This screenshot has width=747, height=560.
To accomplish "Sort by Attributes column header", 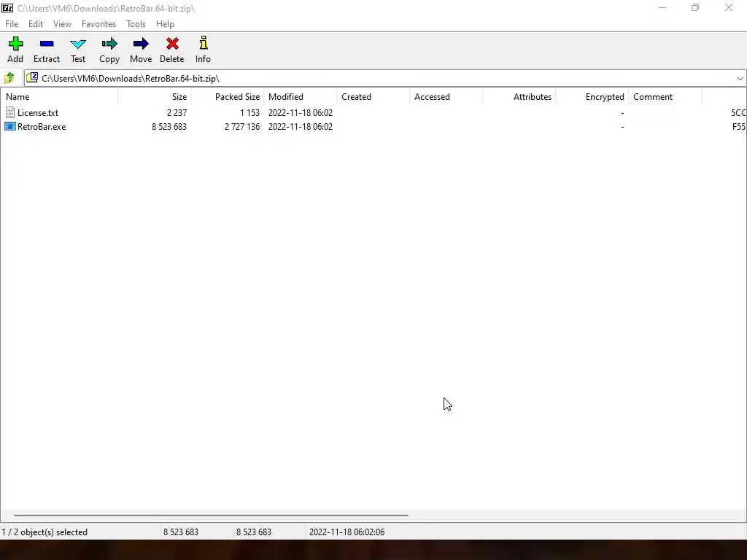I will pos(519,97).
